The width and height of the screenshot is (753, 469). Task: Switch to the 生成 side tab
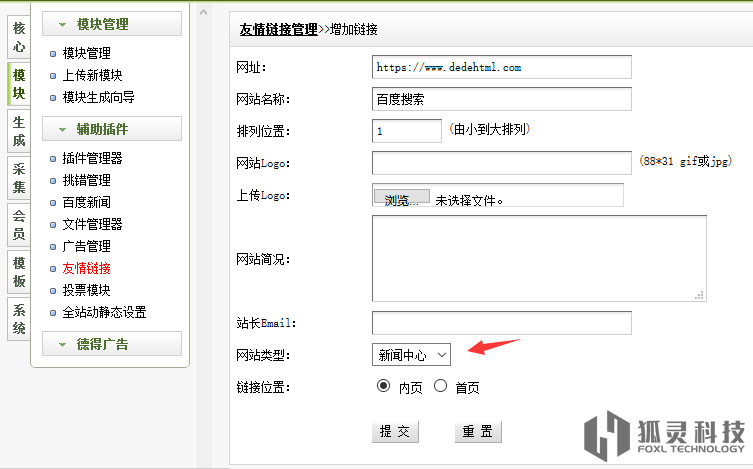click(18, 131)
